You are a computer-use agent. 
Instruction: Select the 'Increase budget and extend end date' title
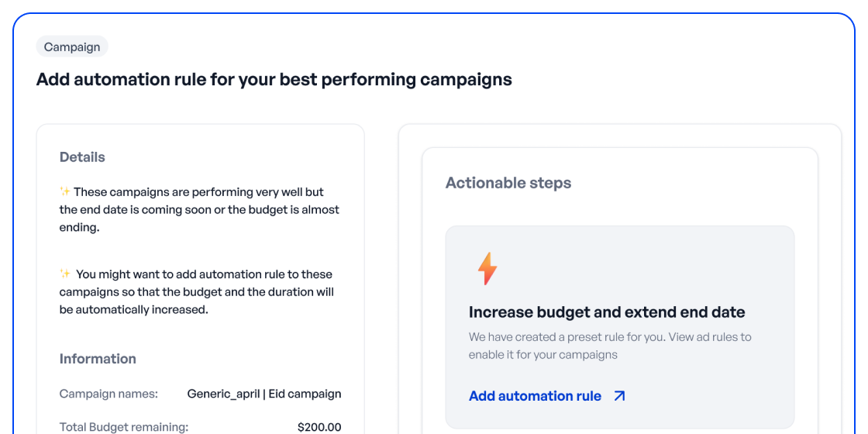click(607, 312)
